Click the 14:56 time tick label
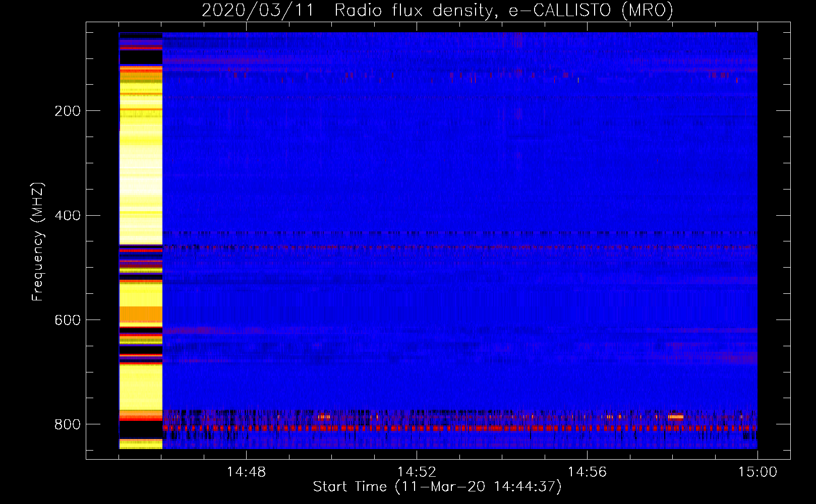The width and height of the screenshot is (816, 504). [587, 472]
